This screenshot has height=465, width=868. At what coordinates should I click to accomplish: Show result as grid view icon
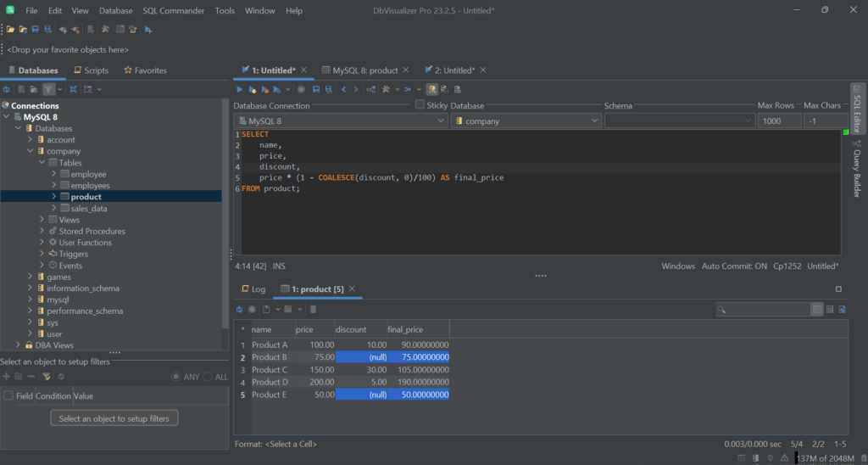point(817,309)
